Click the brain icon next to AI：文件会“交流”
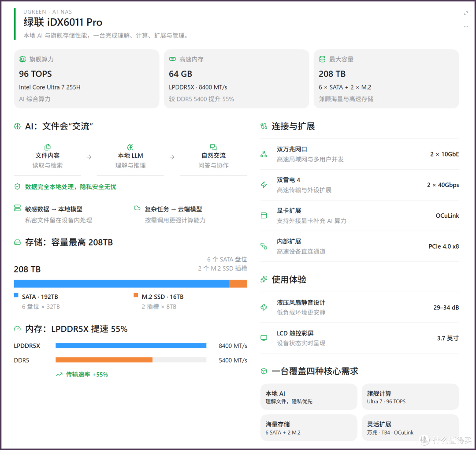This screenshot has height=450, width=476. (17, 126)
